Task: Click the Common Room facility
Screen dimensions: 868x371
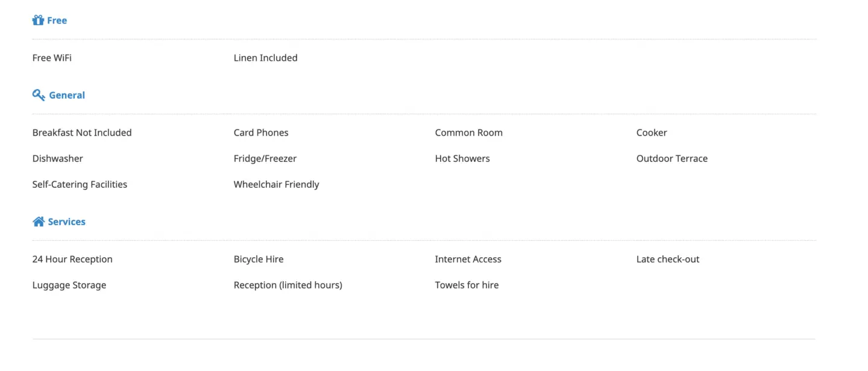Action: click(469, 132)
